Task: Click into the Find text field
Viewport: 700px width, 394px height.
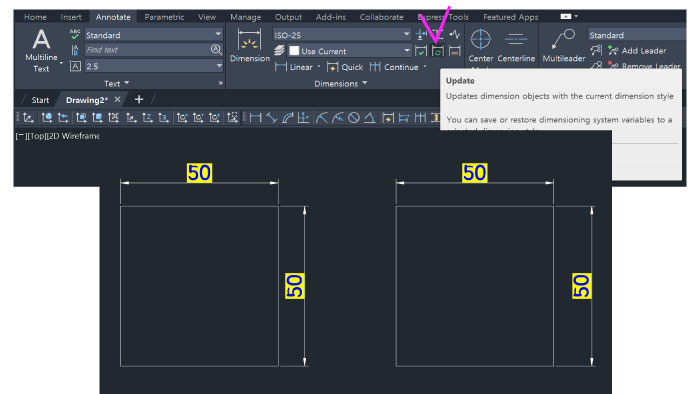Action: [x=147, y=50]
